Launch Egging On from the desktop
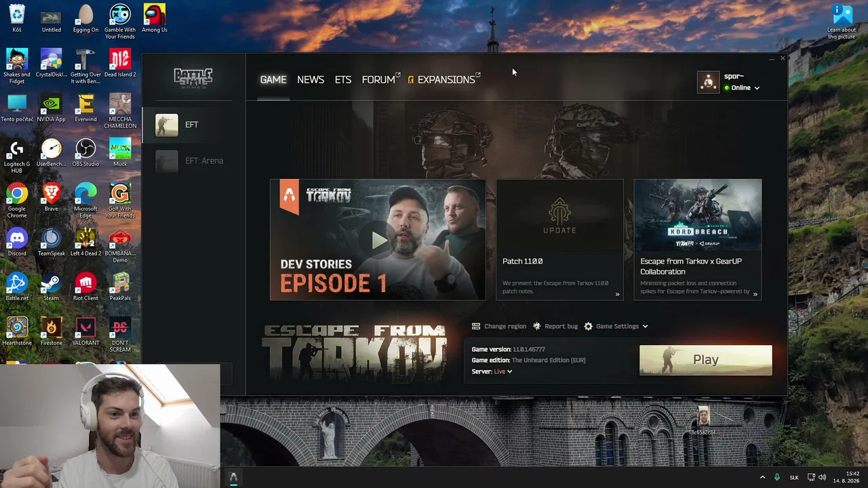This screenshot has height=488, width=868. point(85,19)
